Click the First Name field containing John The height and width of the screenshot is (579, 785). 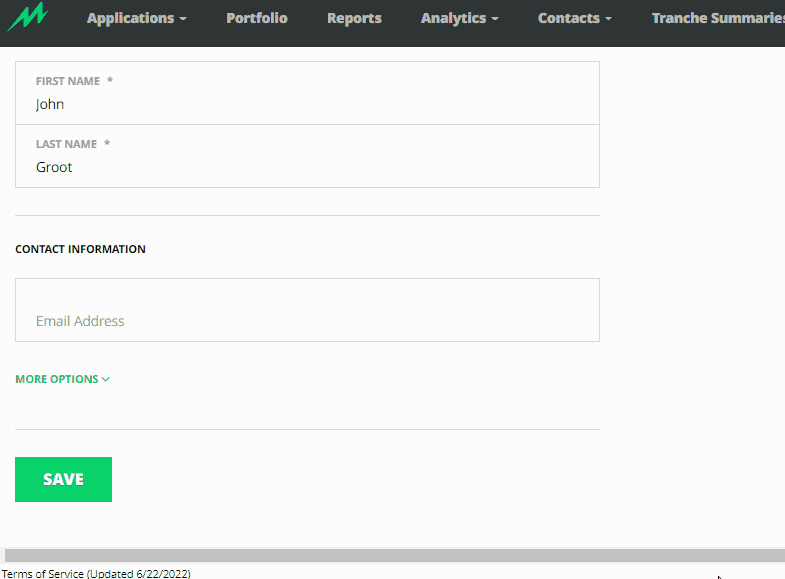pyautogui.click(x=307, y=104)
